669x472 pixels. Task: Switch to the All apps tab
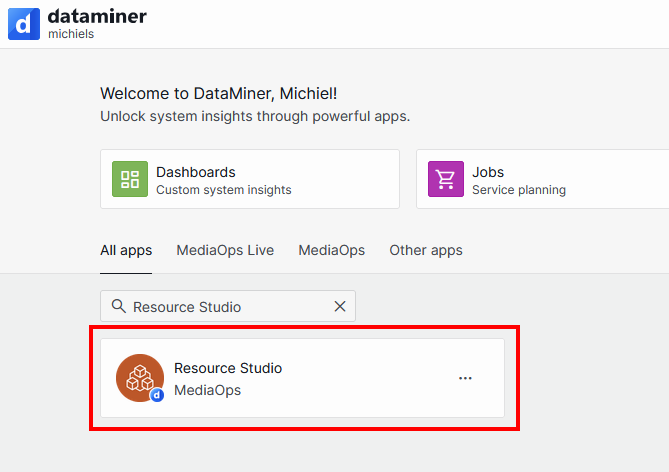pos(126,250)
